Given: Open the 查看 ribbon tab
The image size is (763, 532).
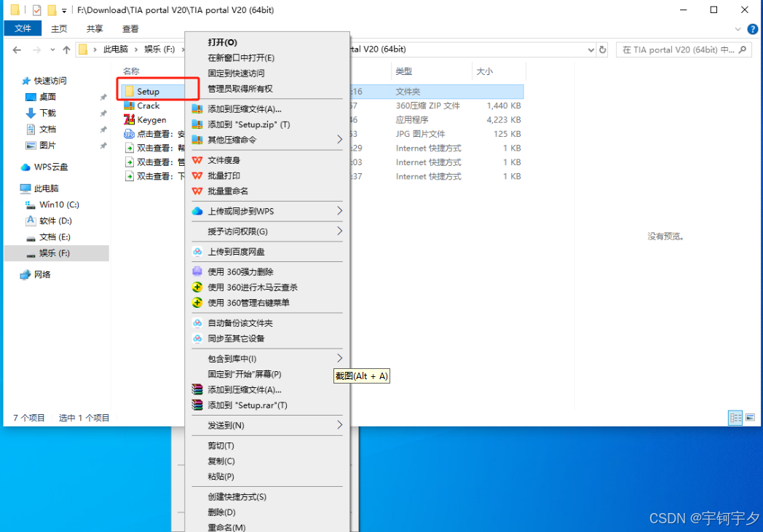Looking at the screenshot, I should pos(130,29).
